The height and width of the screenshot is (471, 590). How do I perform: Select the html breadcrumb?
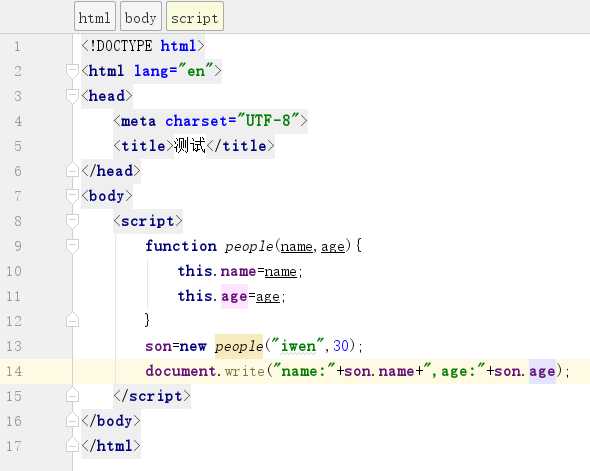(x=94, y=16)
